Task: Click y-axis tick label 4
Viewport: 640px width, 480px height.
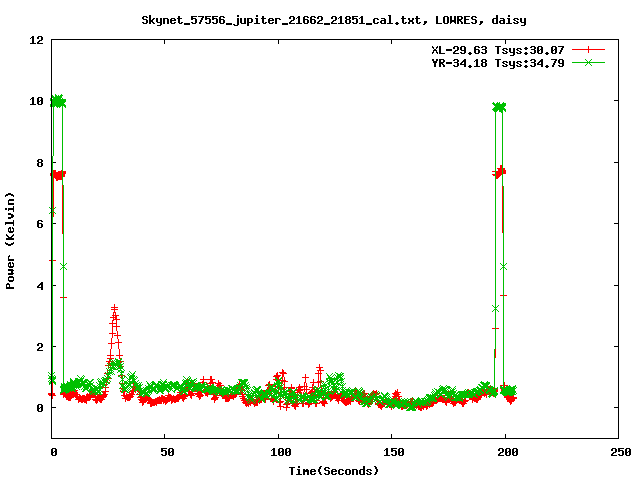Action: [x=40, y=286]
